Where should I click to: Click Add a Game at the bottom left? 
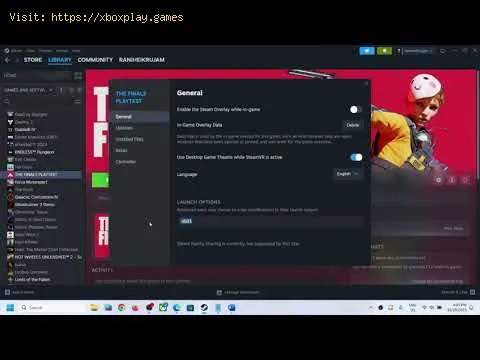tap(19, 292)
